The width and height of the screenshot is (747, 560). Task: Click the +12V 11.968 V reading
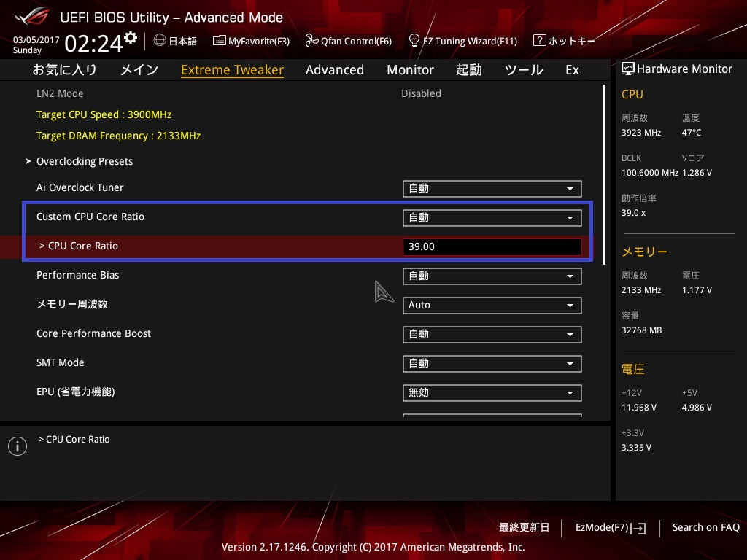pos(639,407)
